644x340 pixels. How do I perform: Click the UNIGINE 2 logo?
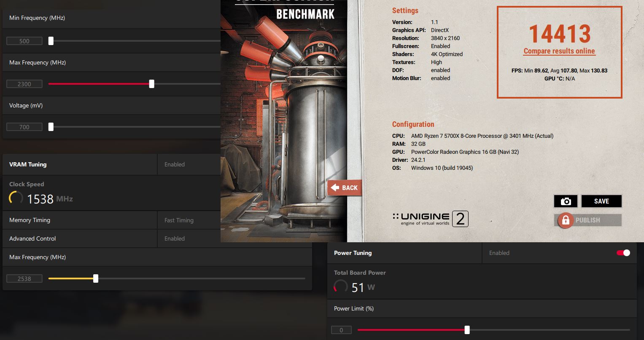431,219
